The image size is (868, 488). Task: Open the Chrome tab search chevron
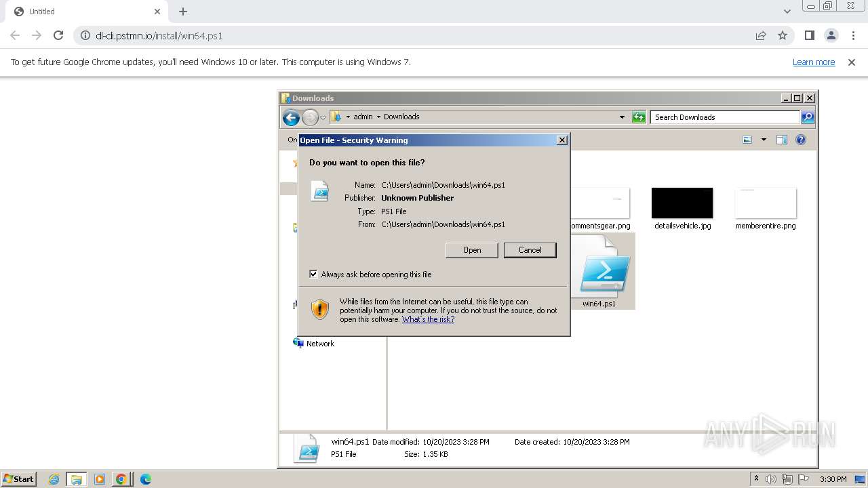(x=787, y=12)
